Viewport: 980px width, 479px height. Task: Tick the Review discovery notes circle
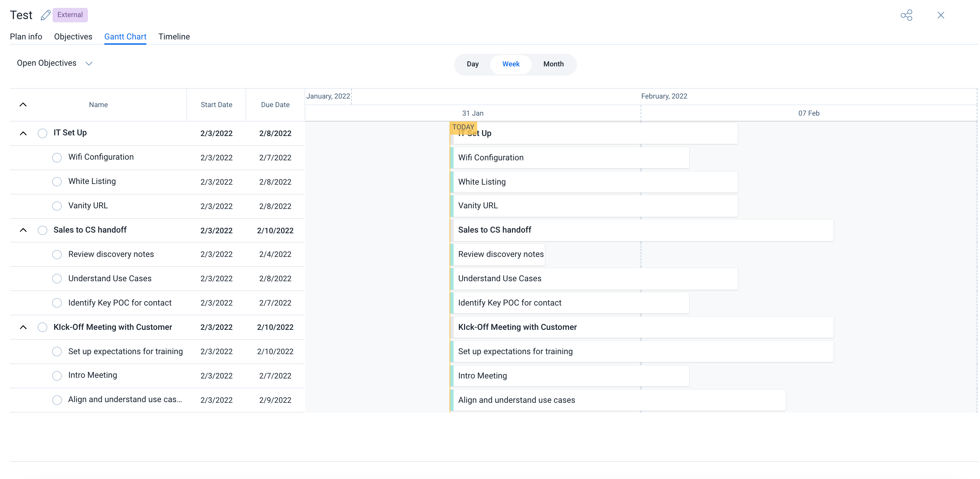(x=57, y=254)
